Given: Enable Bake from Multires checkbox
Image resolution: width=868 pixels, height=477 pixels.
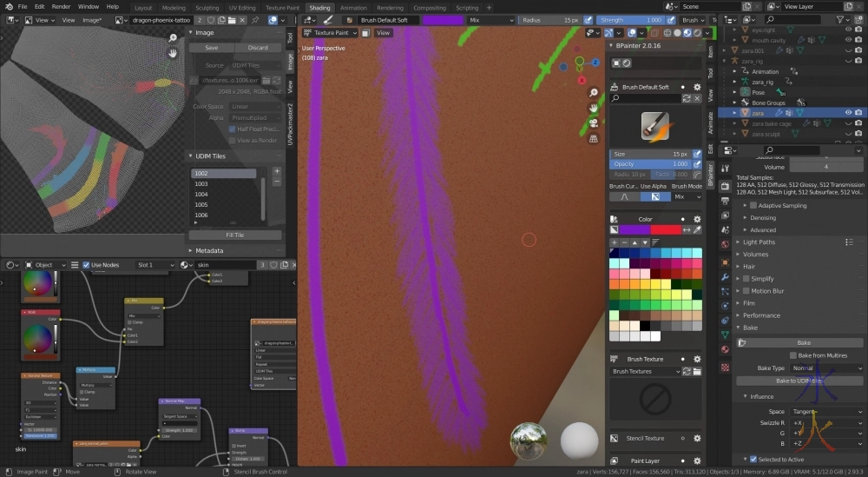Looking at the screenshot, I should pyautogui.click(x=793, y=355).
